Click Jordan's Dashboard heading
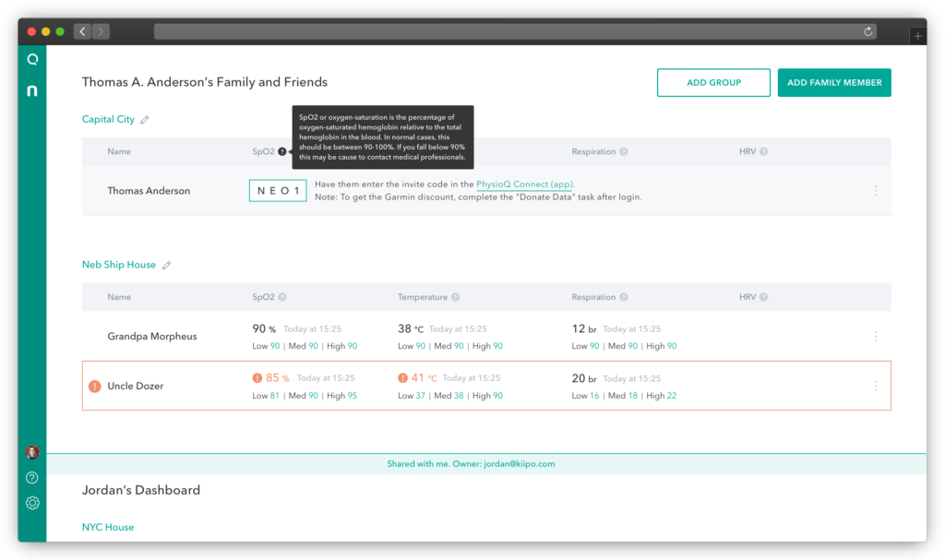Screen dimensions: 945x560 tap(141, 490)
